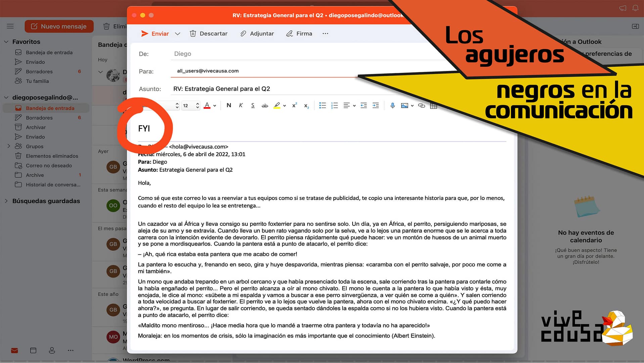Screen dimensions: 644x363
Task: Insert a superscript character
Action: [x=294, y=105]
